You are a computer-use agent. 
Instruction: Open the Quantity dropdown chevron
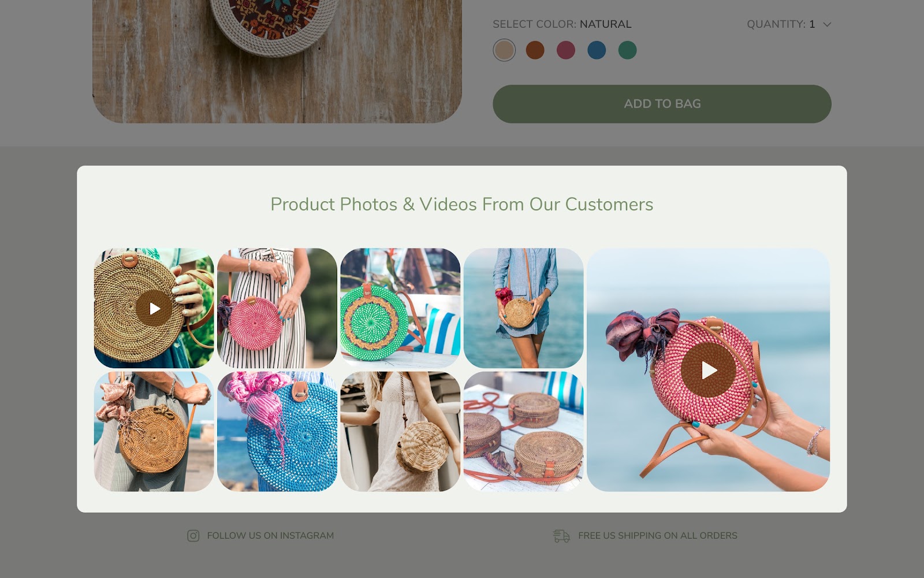(x=827, y=24)
